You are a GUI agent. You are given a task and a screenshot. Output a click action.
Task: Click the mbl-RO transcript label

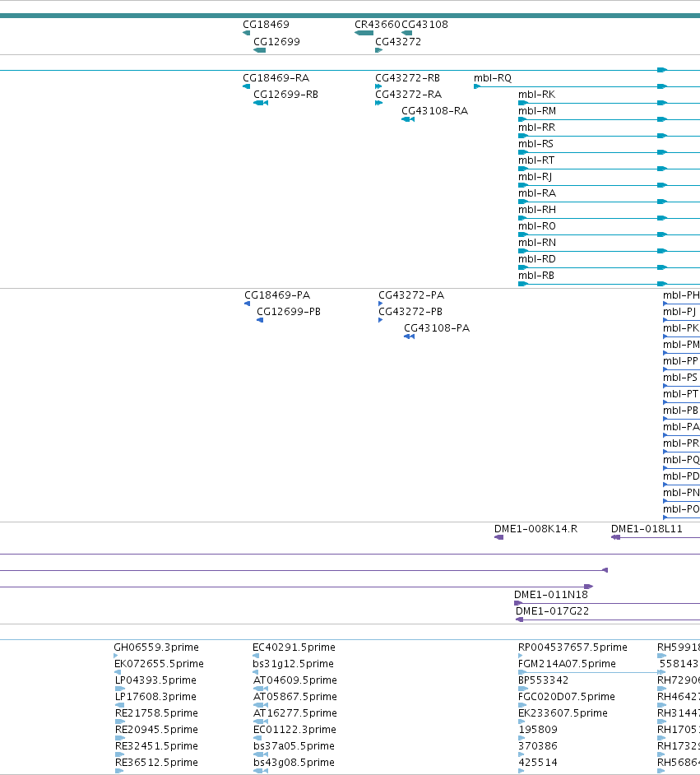click(537, 226)
